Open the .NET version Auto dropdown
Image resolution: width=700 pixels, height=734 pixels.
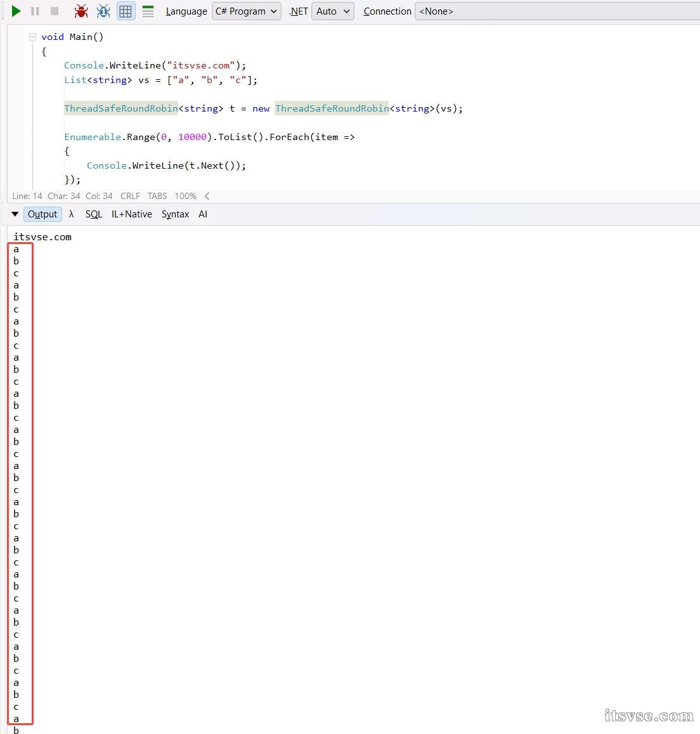click(x=332, y=11)
